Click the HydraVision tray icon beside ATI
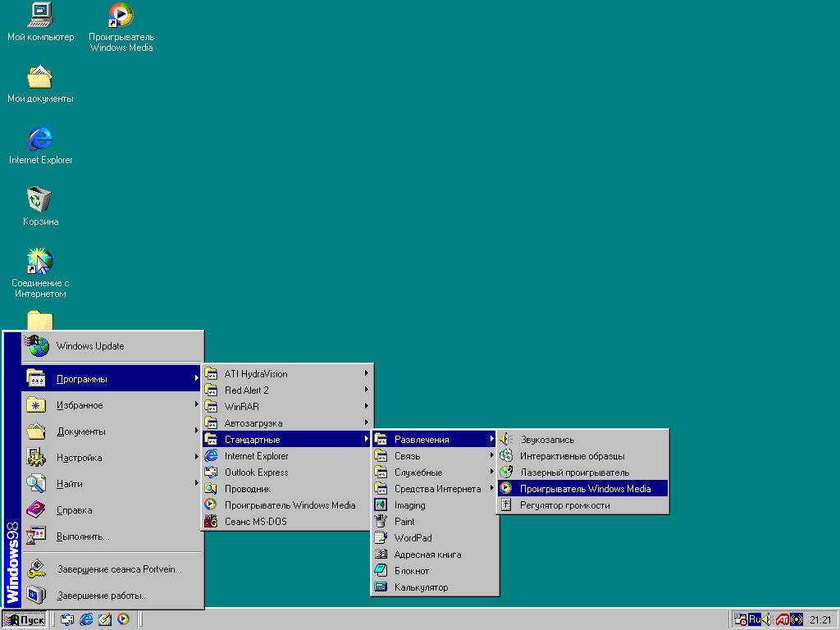This screenshot has width=840, height=630. [x=797, y=620]
